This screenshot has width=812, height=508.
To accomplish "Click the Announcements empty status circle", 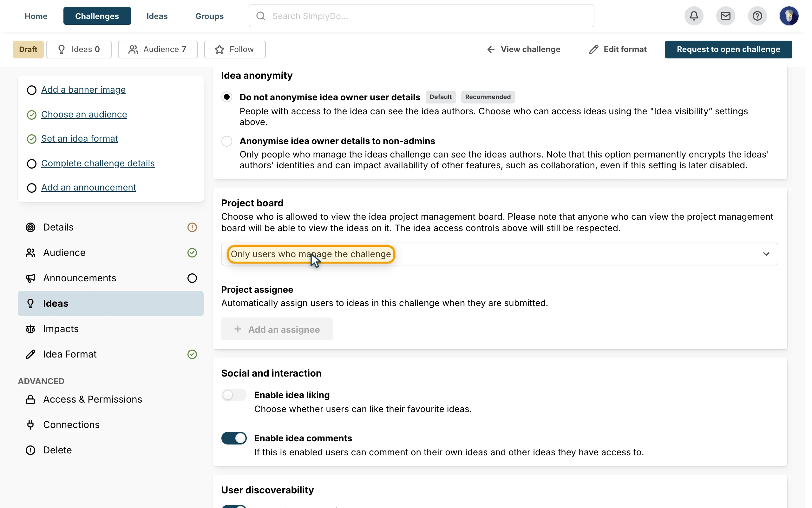I will pyautogui.click(x=192, y=278).
